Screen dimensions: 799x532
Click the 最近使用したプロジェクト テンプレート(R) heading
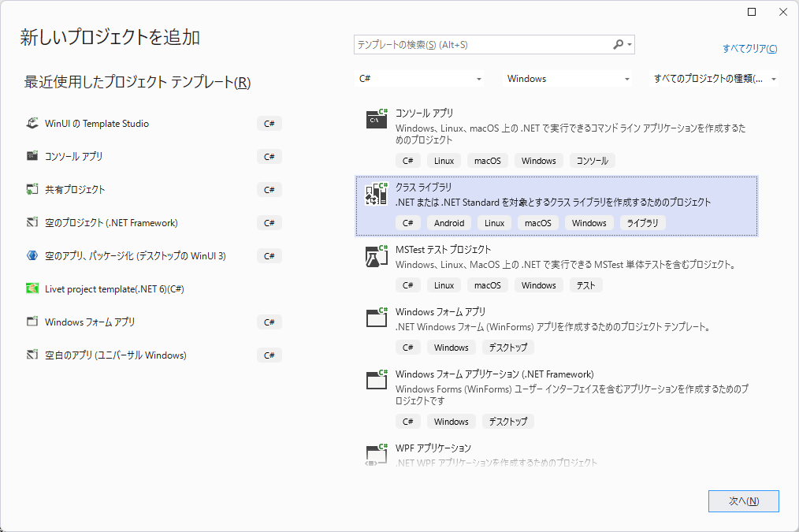click(138, 82)
